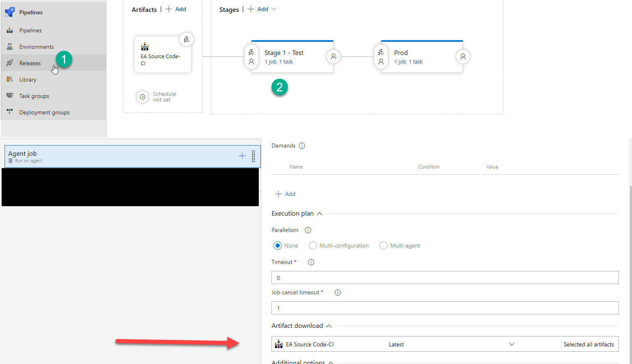Open continuous deployment trigger on artifact
This screenshot has height=364, width=632.
(187, 39)
